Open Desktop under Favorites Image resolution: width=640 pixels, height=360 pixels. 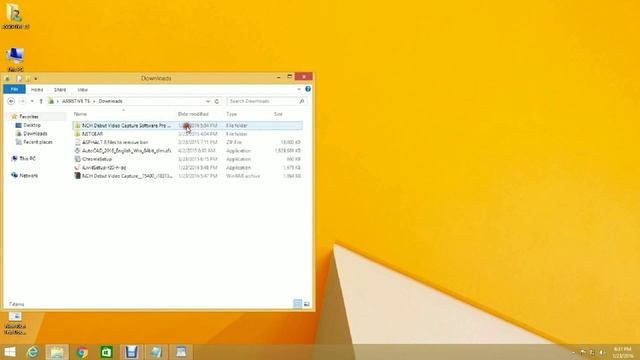click(32, 125)
